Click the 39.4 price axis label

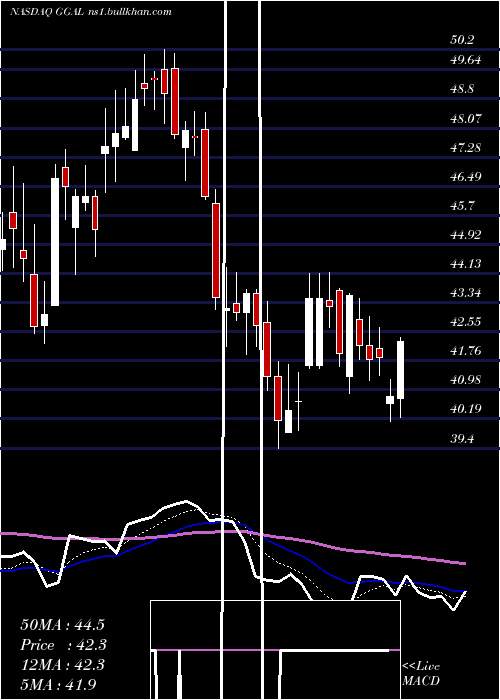462,438
